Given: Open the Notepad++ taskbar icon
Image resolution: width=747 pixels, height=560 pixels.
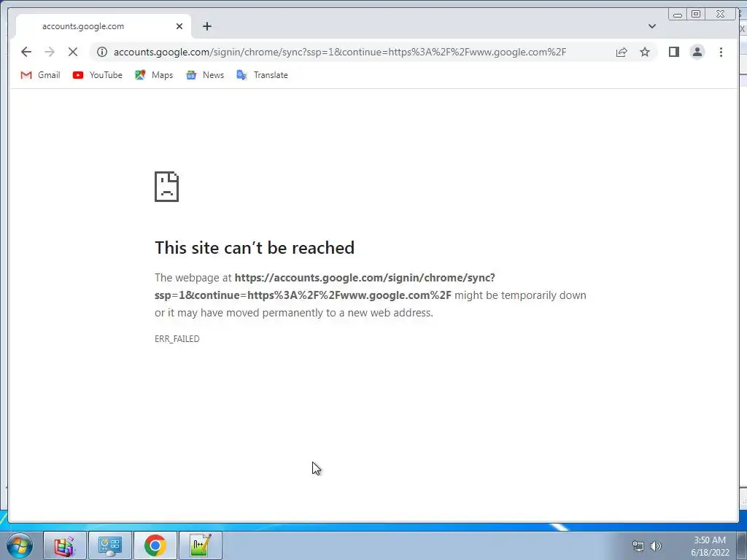Looking at the screenshot, I should point(201,545).
